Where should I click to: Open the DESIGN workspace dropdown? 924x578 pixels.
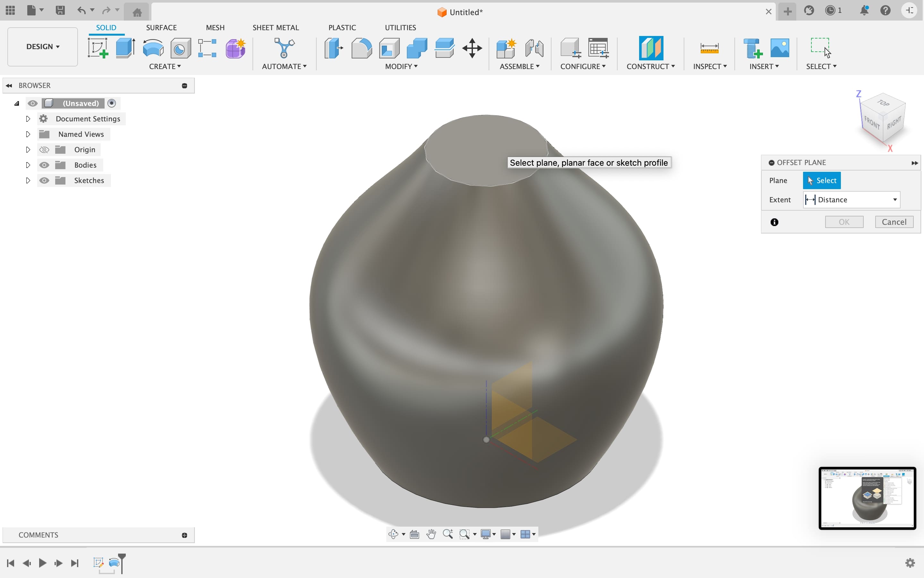click(43, 47)
